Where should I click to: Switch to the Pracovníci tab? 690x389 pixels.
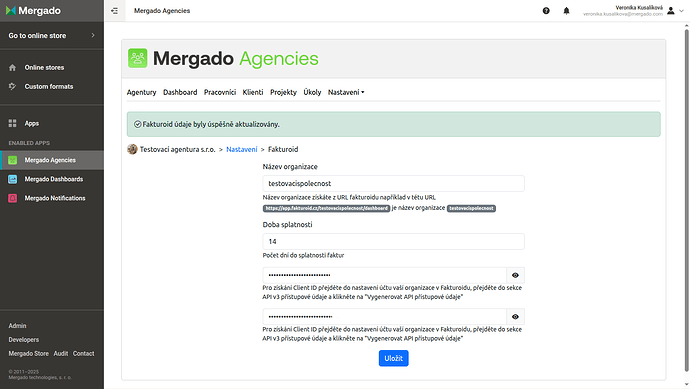pos(220,92)
